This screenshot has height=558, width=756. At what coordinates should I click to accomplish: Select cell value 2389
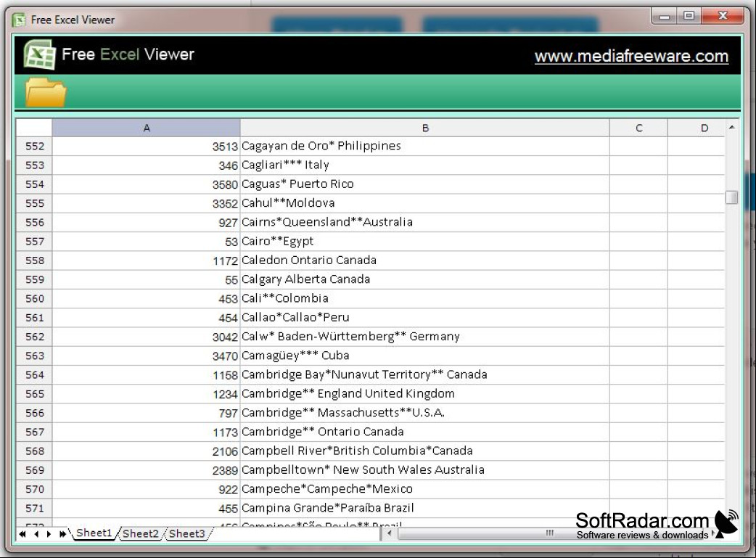tap(146, 470)
